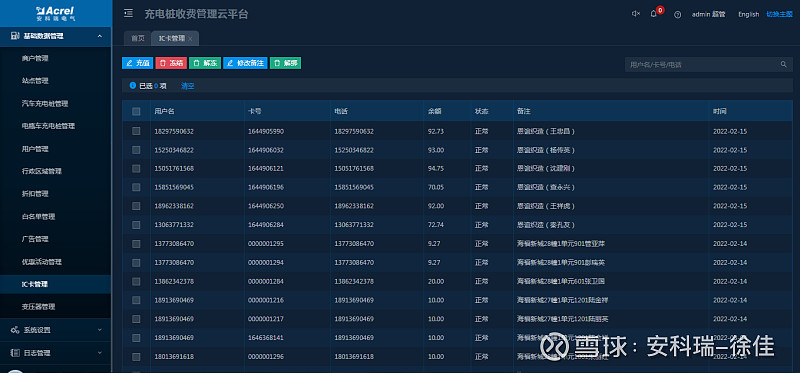Expand the 日志管理 menu group
The height and width of the screenshot is (373, 800).
55,353
